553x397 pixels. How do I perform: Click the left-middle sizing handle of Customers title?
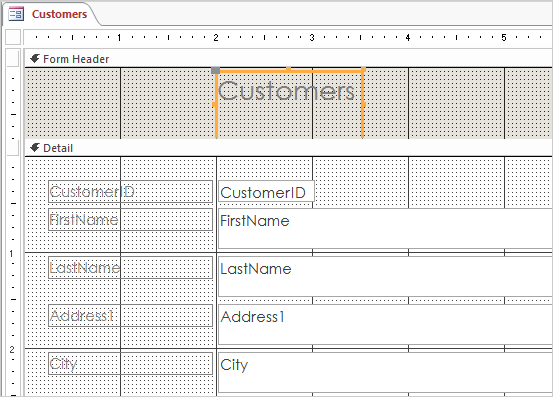click(x=215, y=104)
